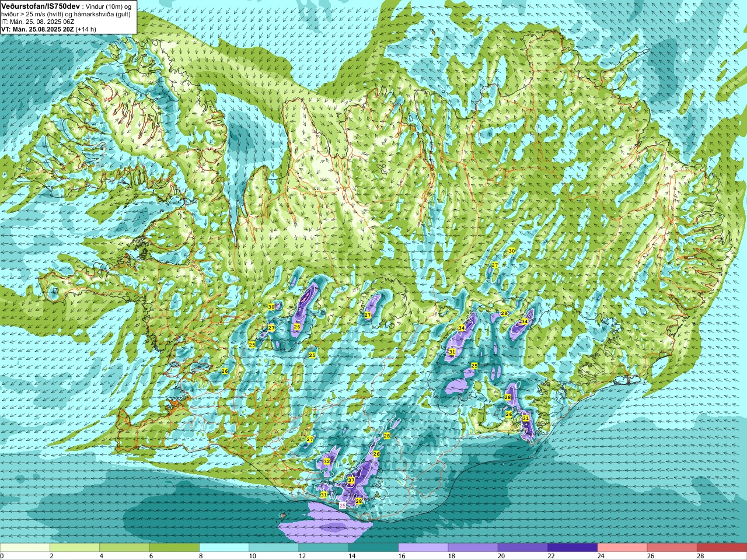This screenshot has width=747, height=560.
Task: Select the 10–12 m/s turquoise legend swatch
Action: tap(274, 548)
